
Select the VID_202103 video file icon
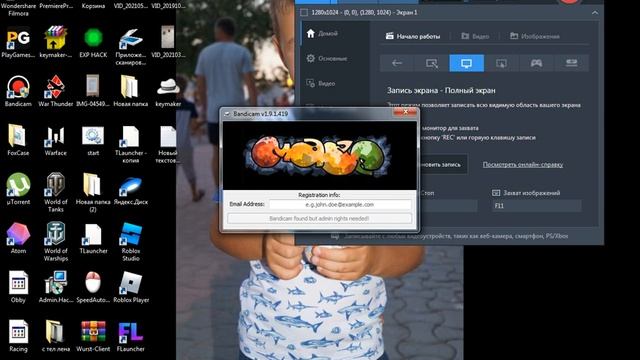[x=168, y=38]
